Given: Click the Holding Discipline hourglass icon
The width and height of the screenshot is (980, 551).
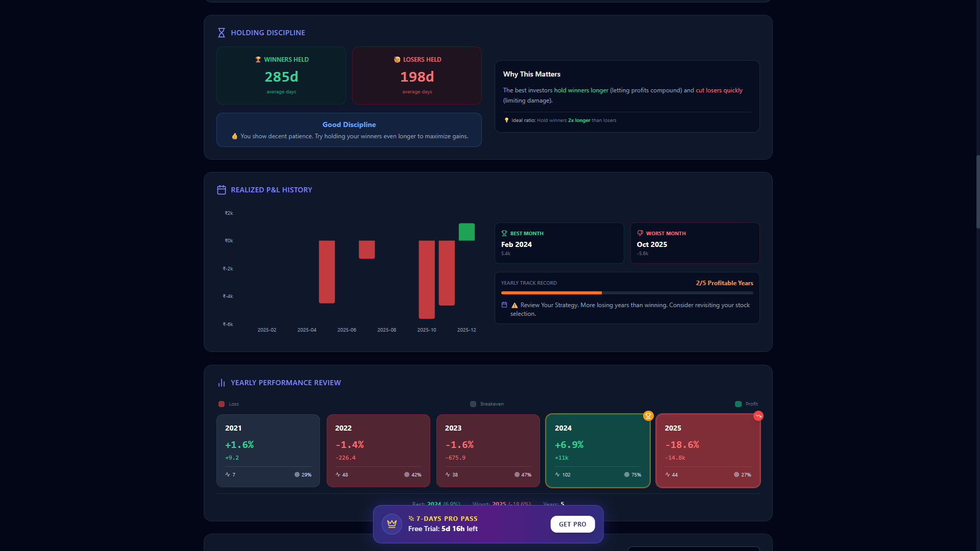Looking at the screenshot, I should (x=222, y=33).
